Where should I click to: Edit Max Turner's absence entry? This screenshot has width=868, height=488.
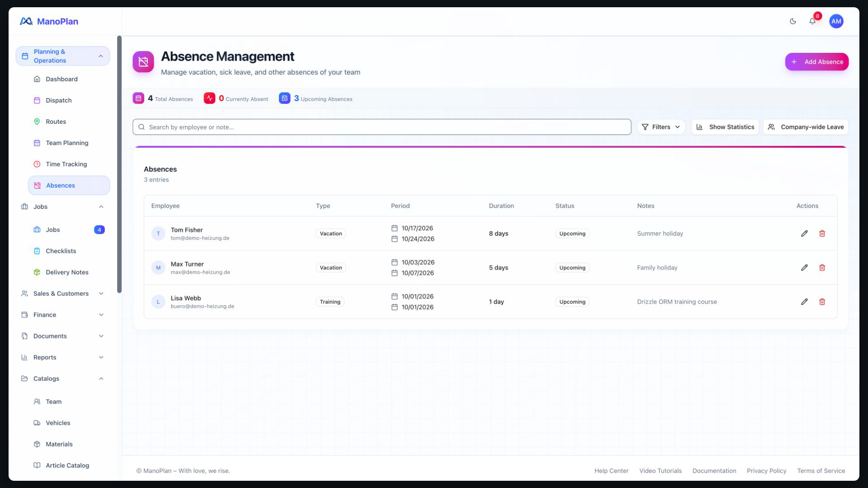[804, 267]
